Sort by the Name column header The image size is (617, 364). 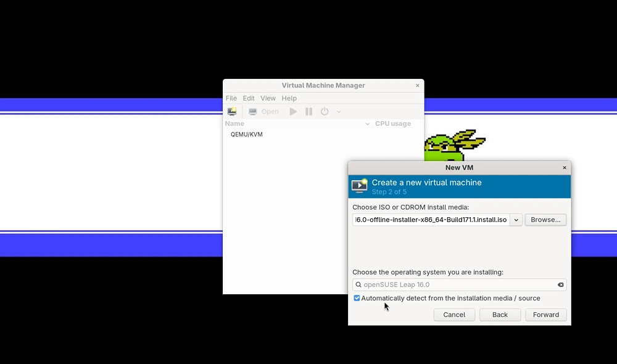click(x=297, y=123)
